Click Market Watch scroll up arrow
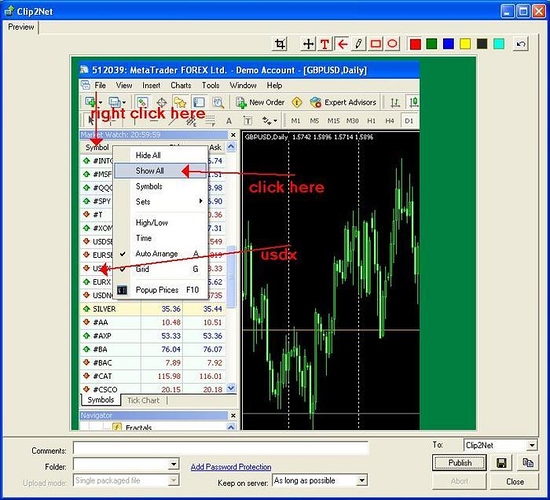 (231, 147)
